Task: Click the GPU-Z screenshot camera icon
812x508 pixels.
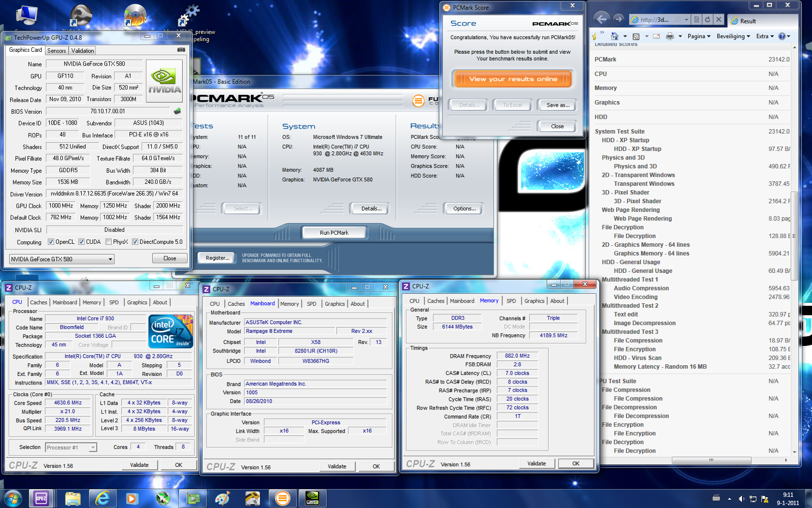Action: [x=181, y=50]
